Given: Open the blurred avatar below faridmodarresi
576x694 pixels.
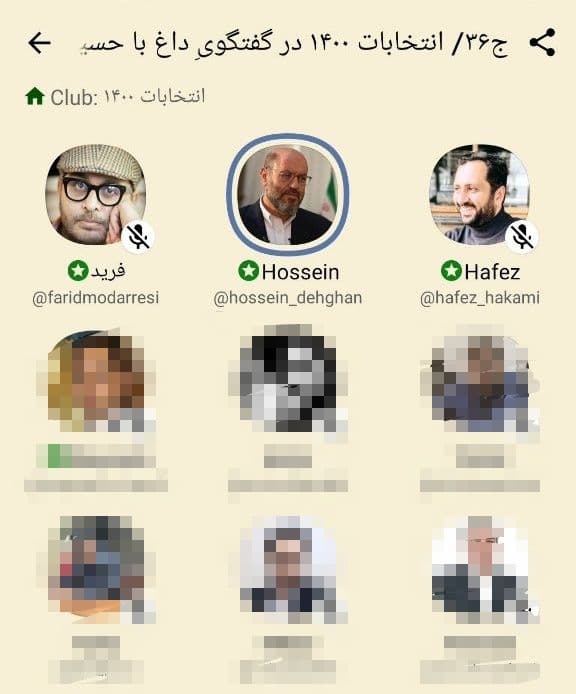Looking at the screenshot, I should (96, 383).
